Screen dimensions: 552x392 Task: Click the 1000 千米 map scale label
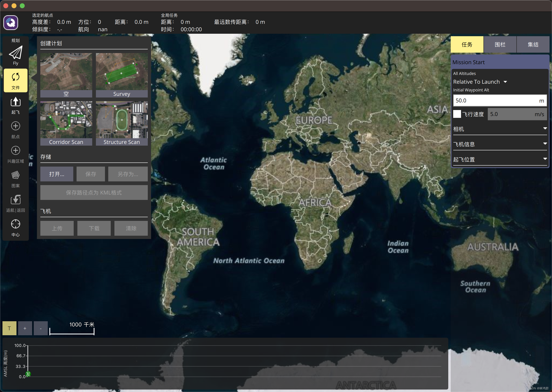82,325
